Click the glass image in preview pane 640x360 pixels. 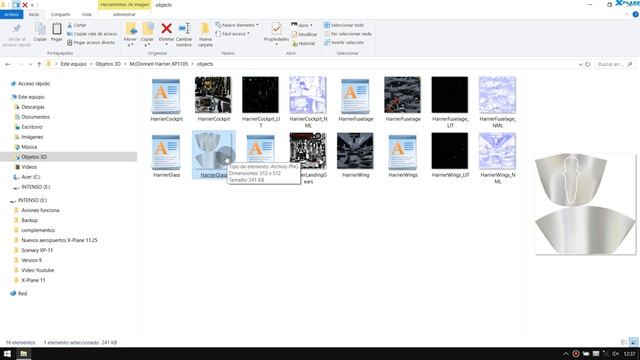coord(585,204)
